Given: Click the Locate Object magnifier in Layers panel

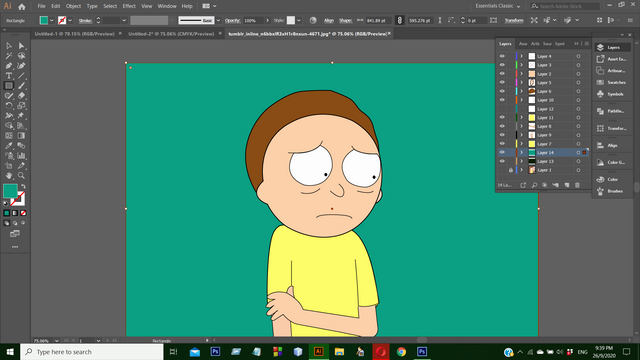Looking at the screenshot, I should coord(534,185).
